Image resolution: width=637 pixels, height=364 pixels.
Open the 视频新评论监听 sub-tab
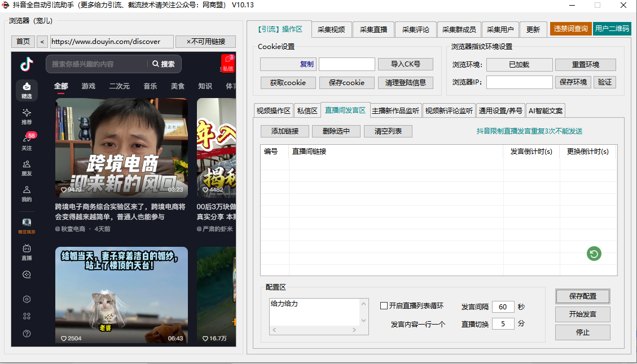coord(449,111)
